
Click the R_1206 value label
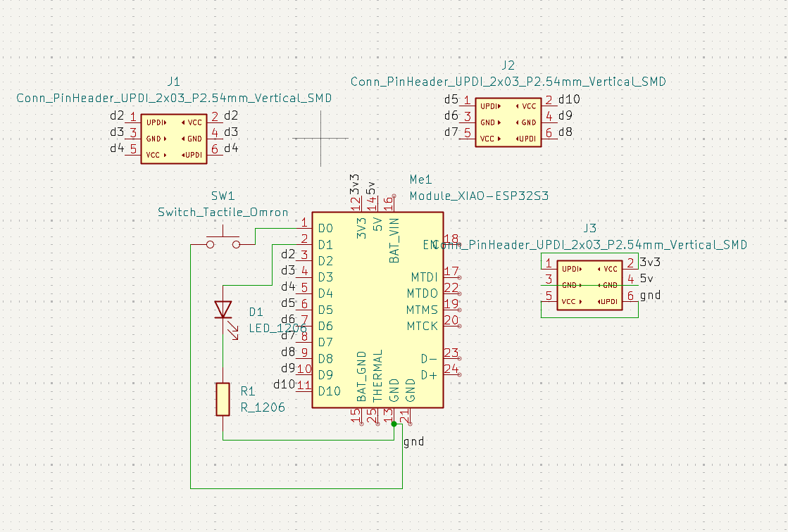click(263, 407)
